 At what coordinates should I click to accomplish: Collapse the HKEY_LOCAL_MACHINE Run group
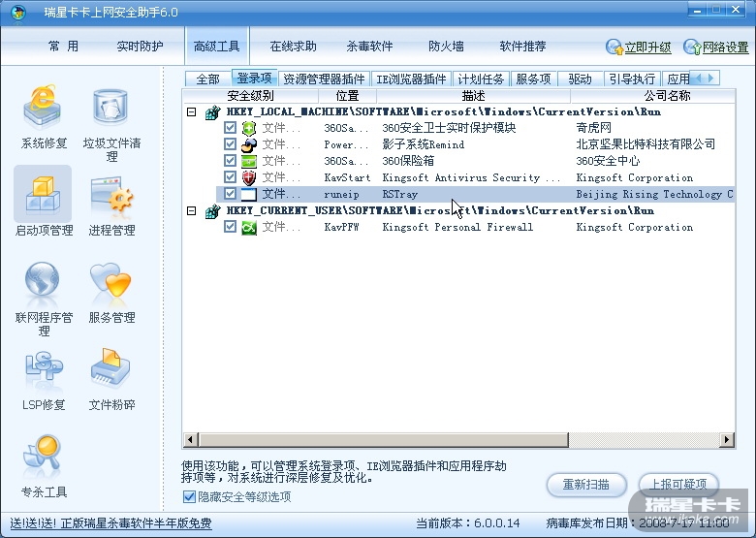191,112
